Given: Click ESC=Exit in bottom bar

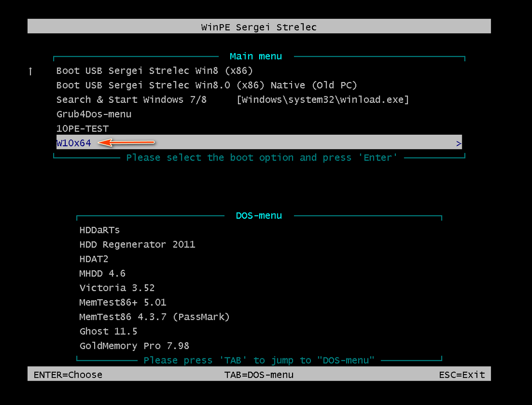Looking at the screenshot, I should (462, 375).
